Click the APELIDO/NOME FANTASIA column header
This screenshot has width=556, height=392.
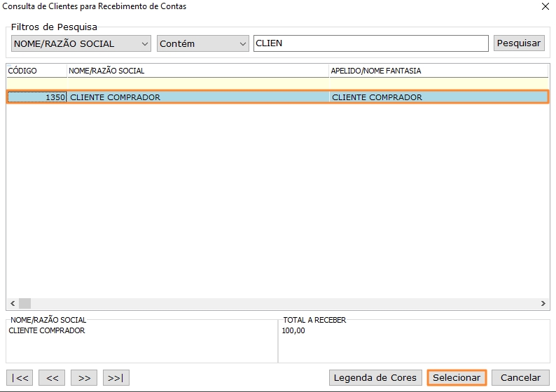coord(438,71)
